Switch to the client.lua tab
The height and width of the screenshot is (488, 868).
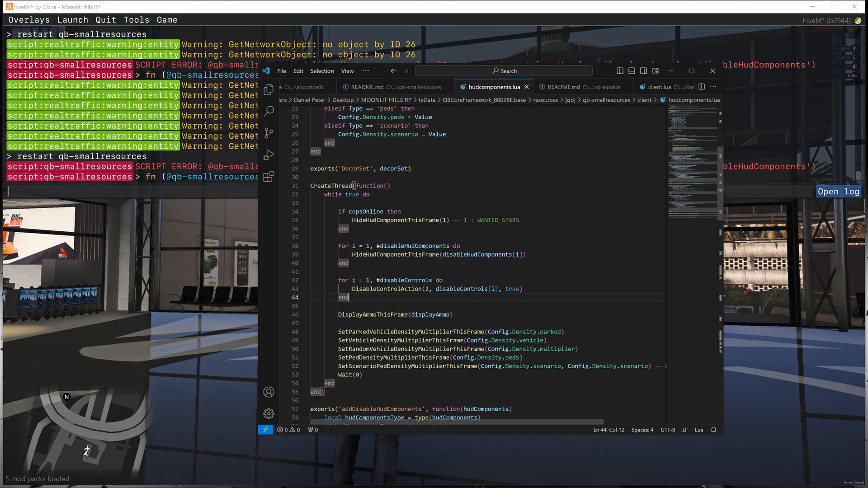click(659, 87)
